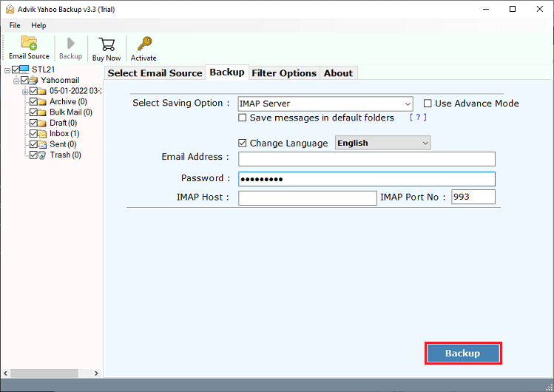Click the Trash bin icon
Viewport: 554px width, 392px height.
[x=42, y=155]
